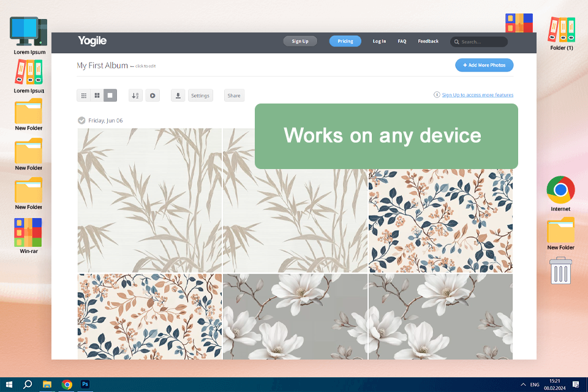Open floral pattern photo in top row
The width and height of the screenshot is (588, 392).
(440, 221)
